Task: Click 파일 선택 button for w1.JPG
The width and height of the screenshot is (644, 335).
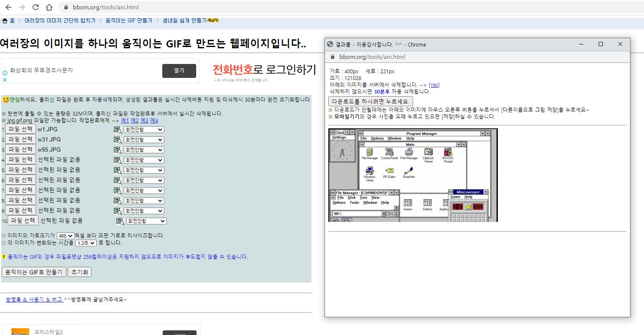Action: point(20,129)
